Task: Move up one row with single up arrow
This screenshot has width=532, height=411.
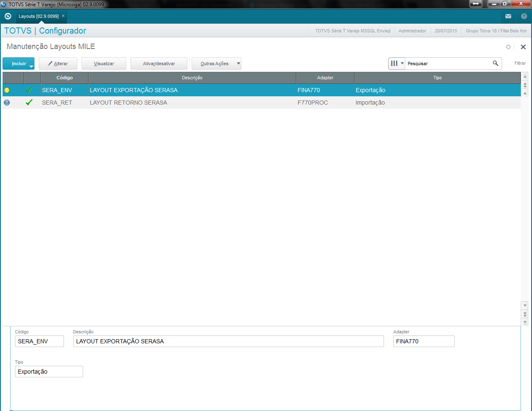Action: [x=525, y=93]
